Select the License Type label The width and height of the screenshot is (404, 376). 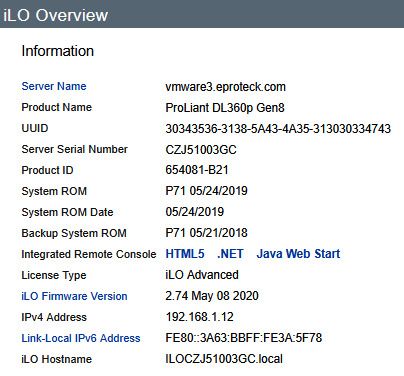54,275
